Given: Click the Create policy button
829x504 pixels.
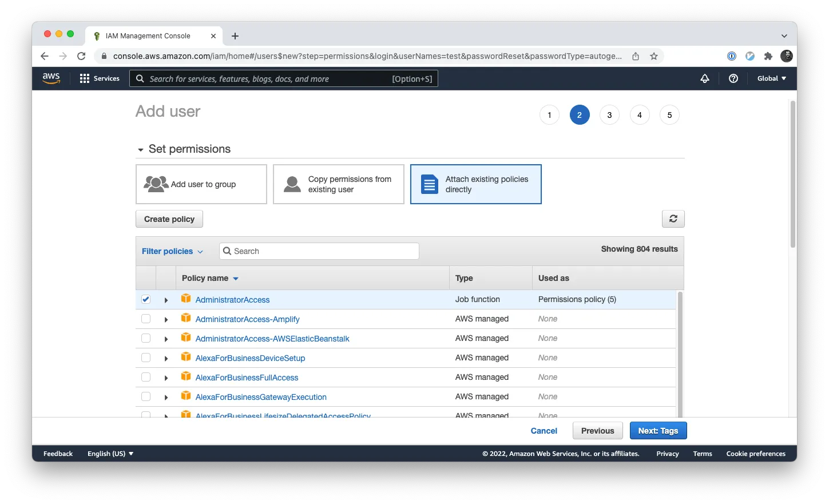Looking at the screenshot, I should coord(169,219).
